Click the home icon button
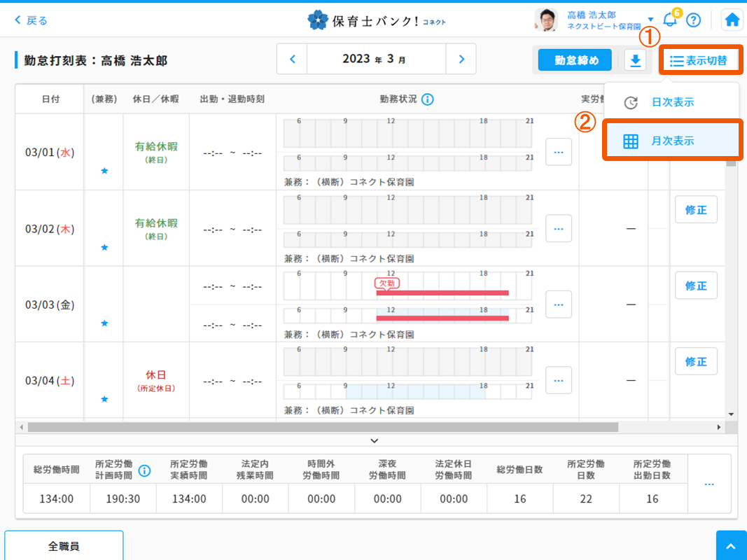This screenshot has width=747, height=560. tap(732, 20)
